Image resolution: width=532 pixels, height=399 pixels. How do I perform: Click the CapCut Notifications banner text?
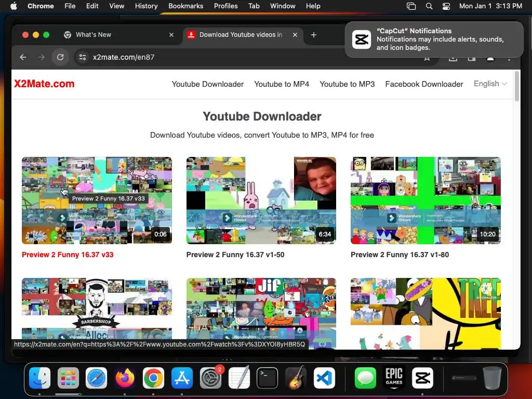coord(440,39)
